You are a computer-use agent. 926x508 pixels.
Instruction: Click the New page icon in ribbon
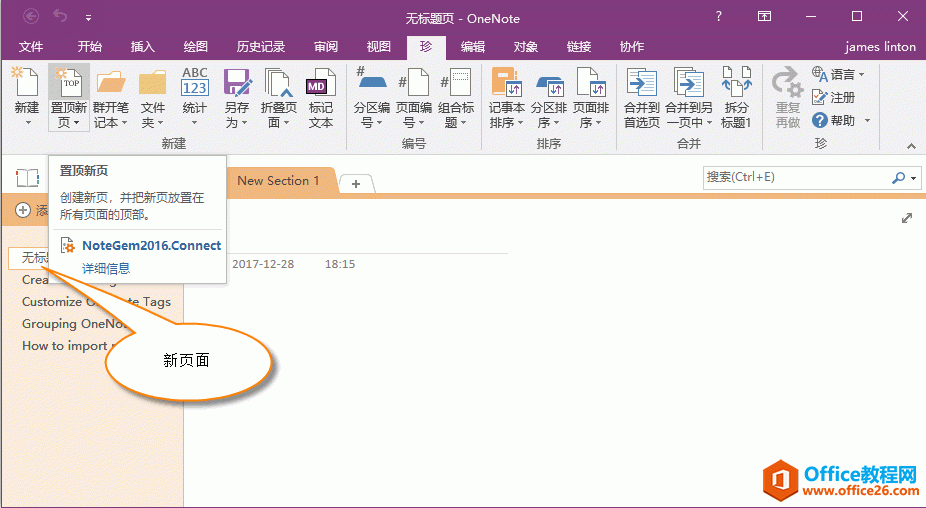point(27,82)
